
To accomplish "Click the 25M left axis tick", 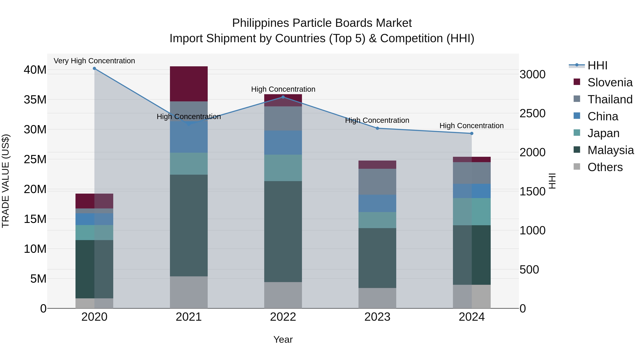I will point(35,159).
